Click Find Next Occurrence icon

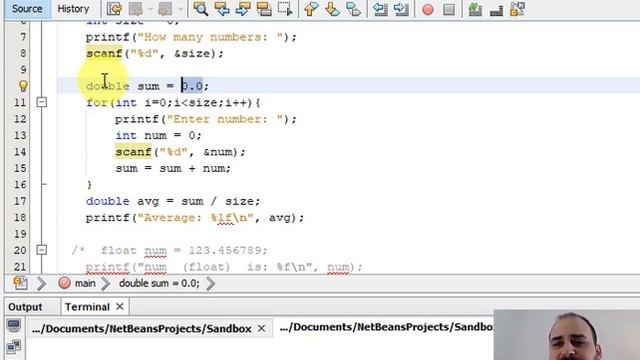(x=243, y=9)
